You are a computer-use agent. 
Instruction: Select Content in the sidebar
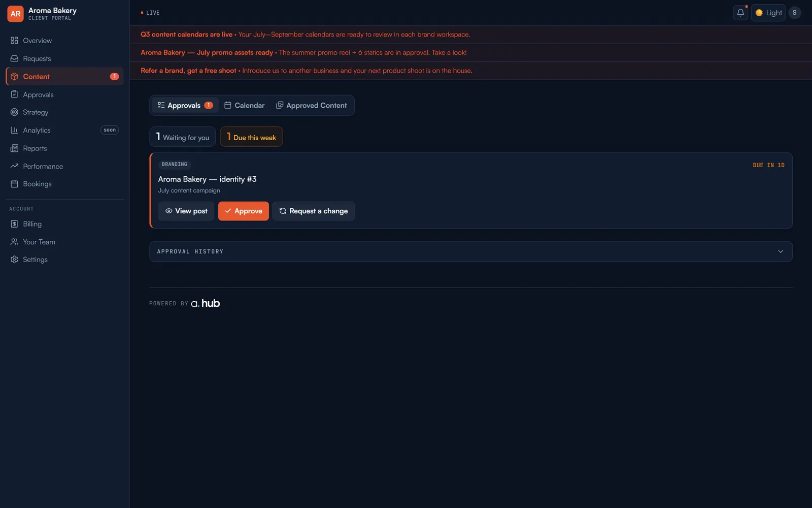click(x=64, y=77)
